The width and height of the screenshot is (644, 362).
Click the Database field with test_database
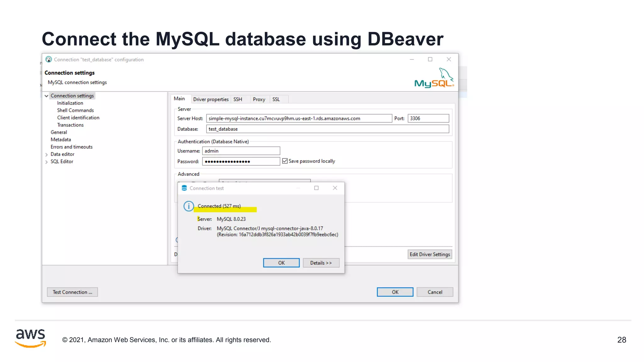(x=328, y=129)
